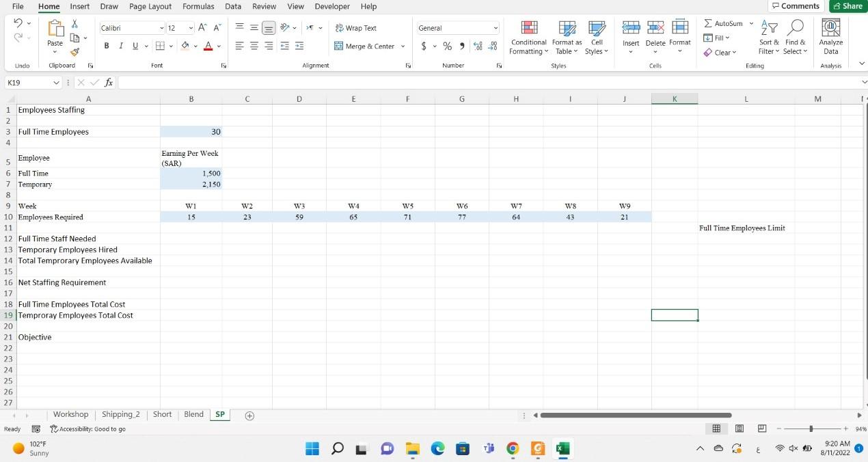Click the Orientation text angle icon
Viewport: 868px width, 462px height.
(286, 28)
